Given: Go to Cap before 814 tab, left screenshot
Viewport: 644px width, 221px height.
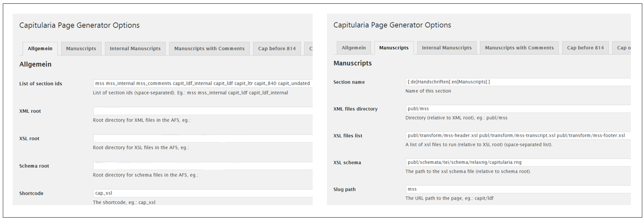Looking at the screenshot, I should [277, 48].
